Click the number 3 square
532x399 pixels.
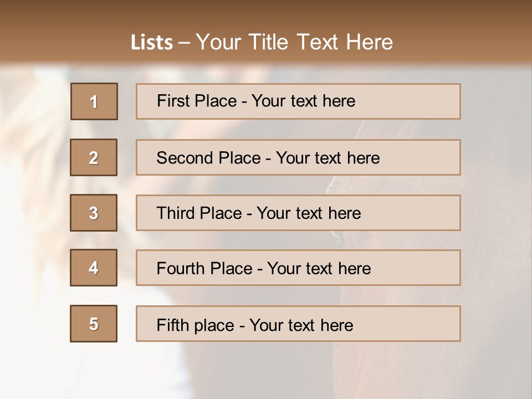tap(94, 213)
